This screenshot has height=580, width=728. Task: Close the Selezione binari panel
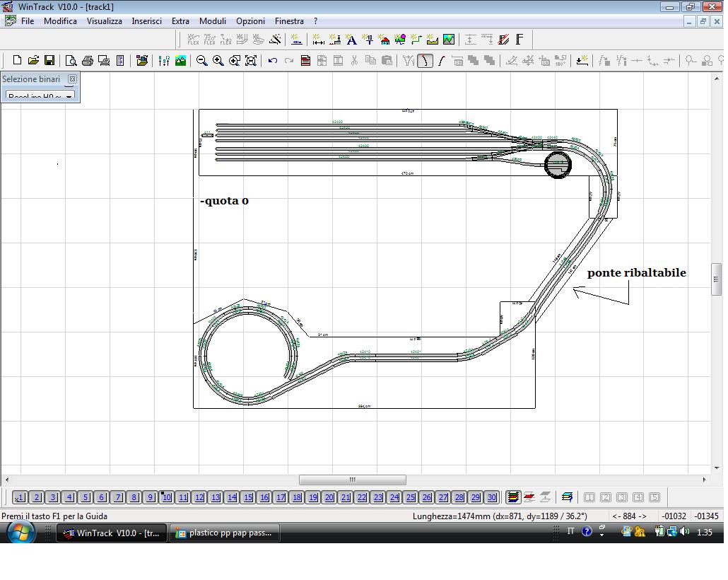coord(72,79)
